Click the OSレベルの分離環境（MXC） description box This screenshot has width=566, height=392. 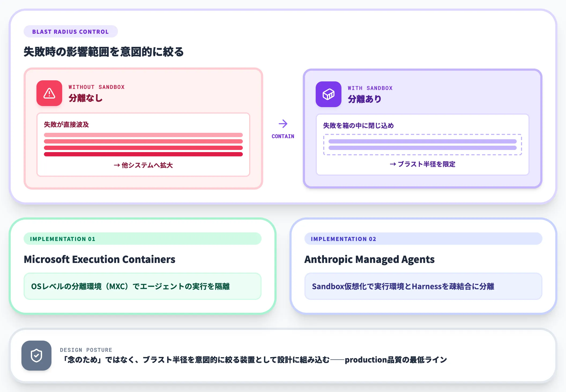click(143, 286)
